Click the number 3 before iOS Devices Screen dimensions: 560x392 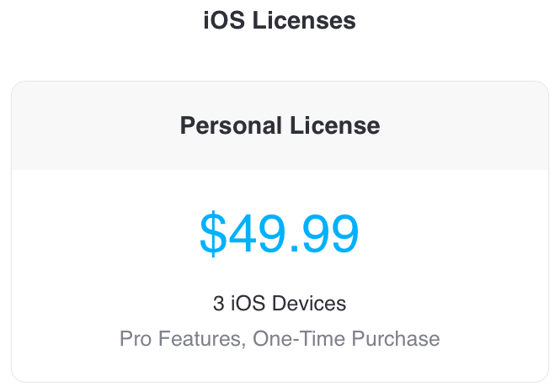click(x=219, y=303)
